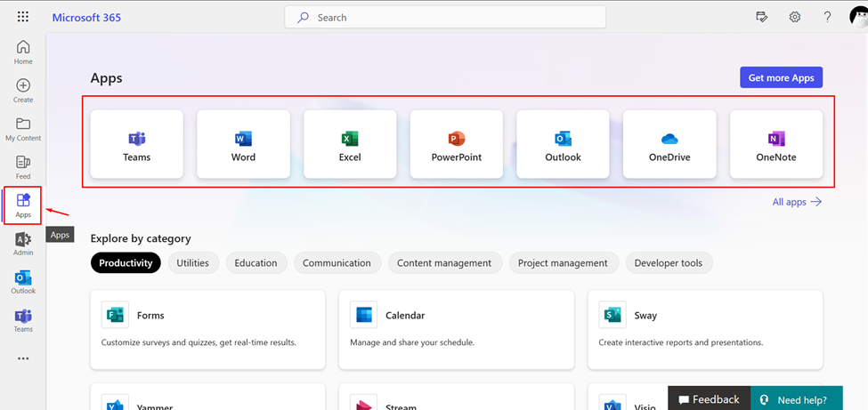The image size is (868, 410).
Task: Select the Content management category tab
Action: pos(444,263)
